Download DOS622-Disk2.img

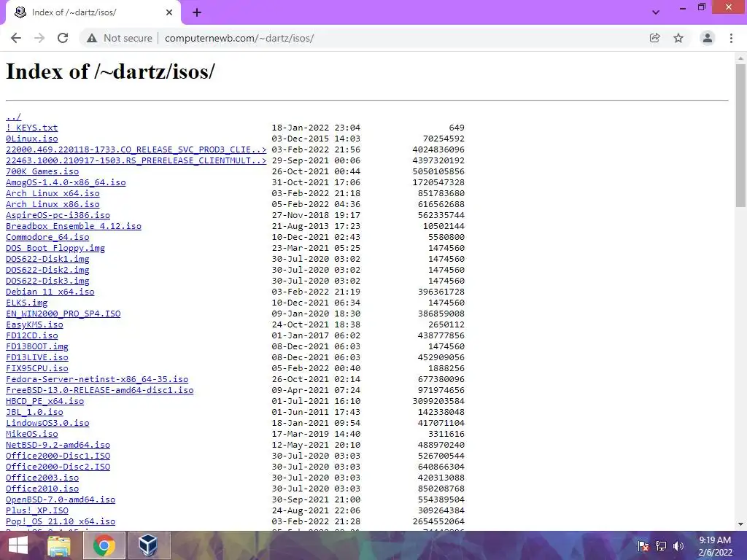tap(47, 270)
